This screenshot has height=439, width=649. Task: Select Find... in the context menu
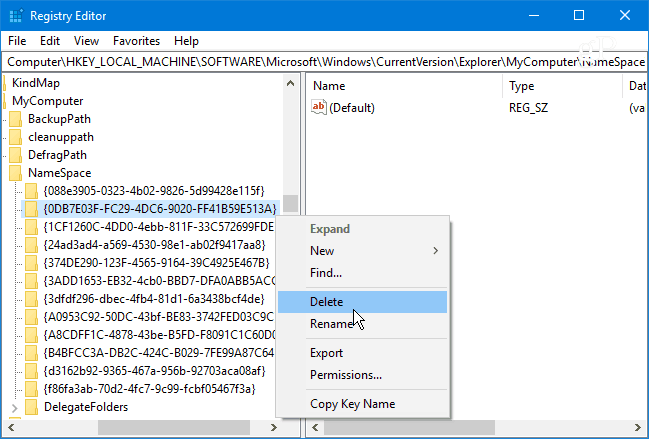click(362, 273)
